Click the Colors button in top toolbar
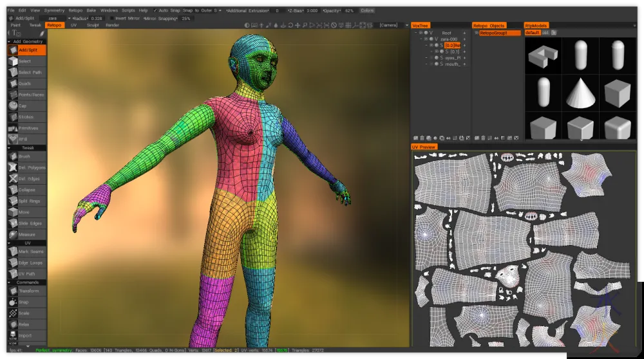This screenshot has height=359, width=644. click(367, 11)
